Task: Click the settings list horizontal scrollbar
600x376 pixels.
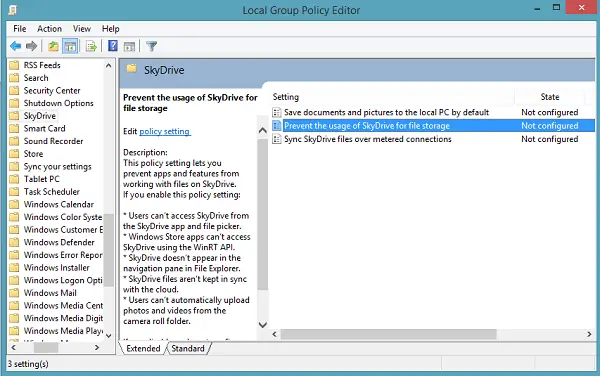Action: click(388, 334)
